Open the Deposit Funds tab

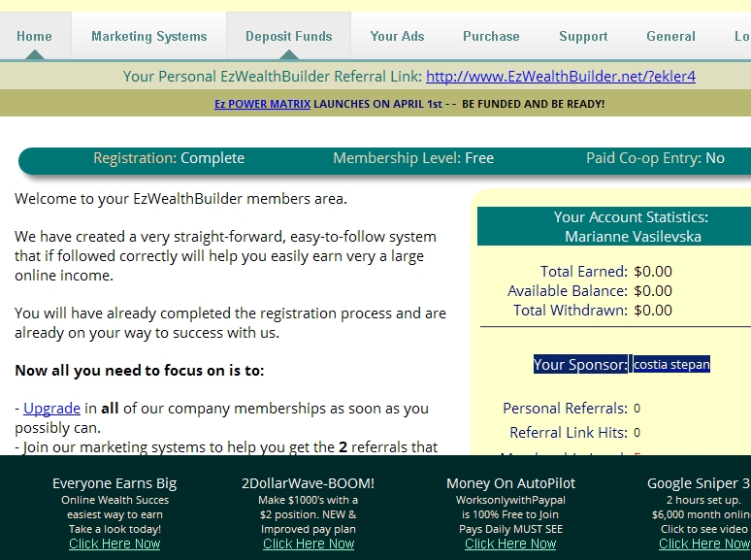[x=289, y=37]
